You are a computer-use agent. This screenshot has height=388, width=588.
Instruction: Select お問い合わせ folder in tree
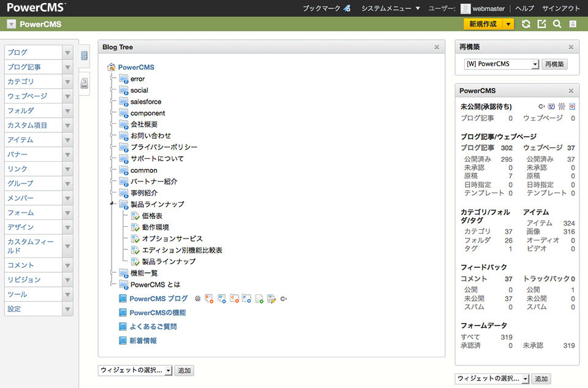150,135
